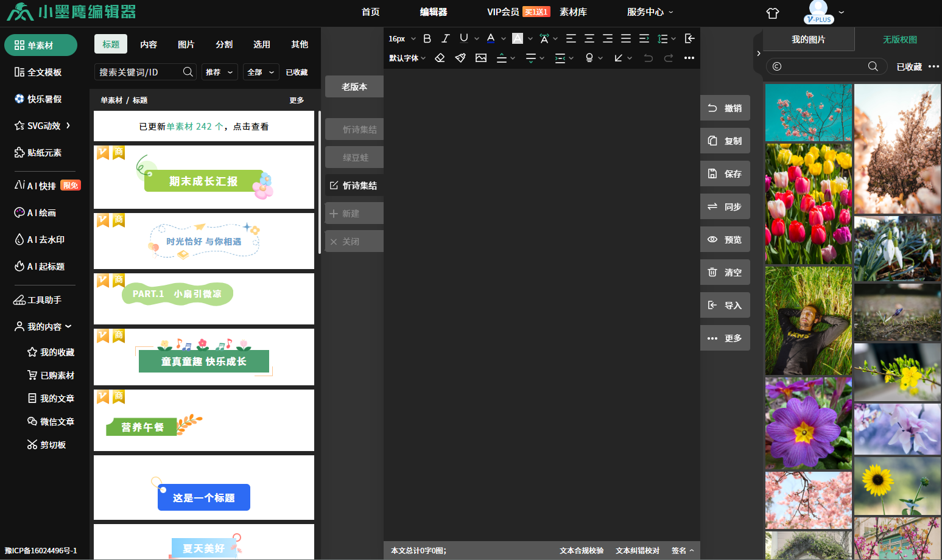Click the font color A icon

pyautogui.click(x=491, y=38)
